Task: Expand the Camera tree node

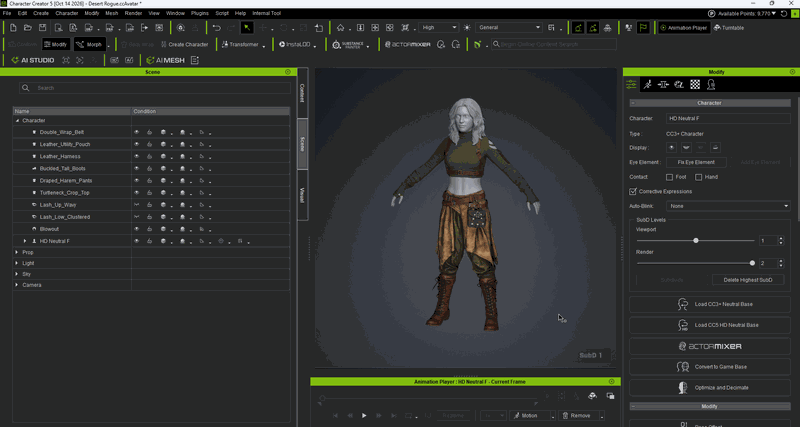Action: (17, 285)
